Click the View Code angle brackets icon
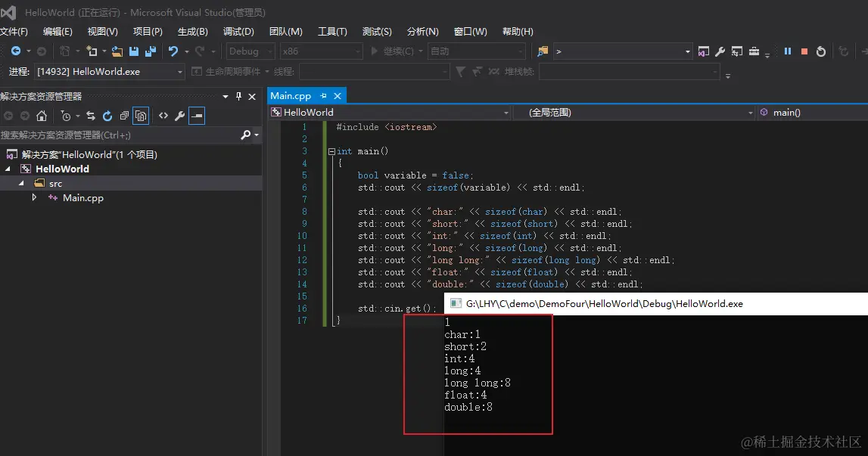Screen dimensions: 868x456 163,116
